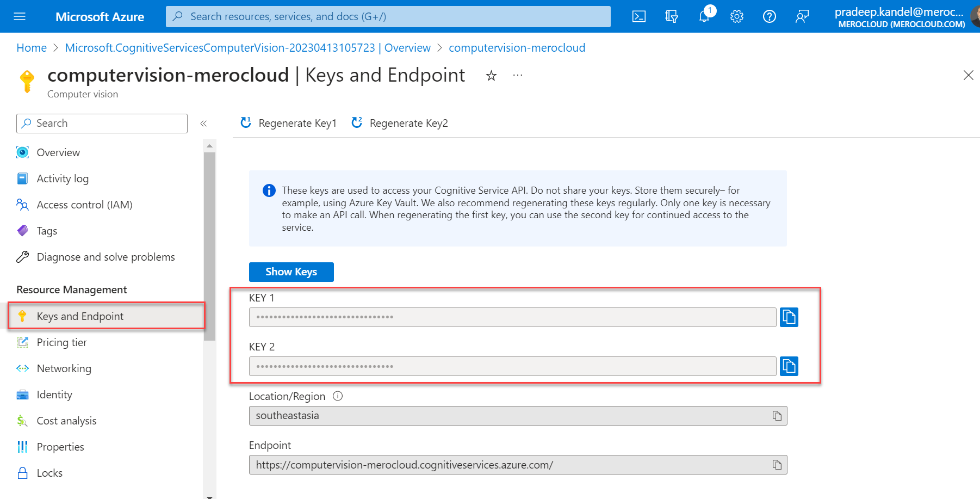Open the portal hamburger menu

(x=20, y=16)
